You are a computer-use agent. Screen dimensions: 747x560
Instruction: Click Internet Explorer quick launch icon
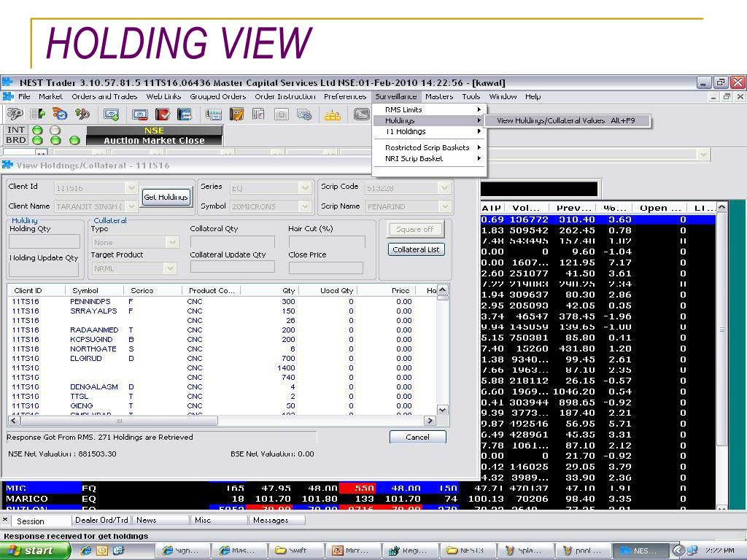pyautogui.click(x=86, y=551)
